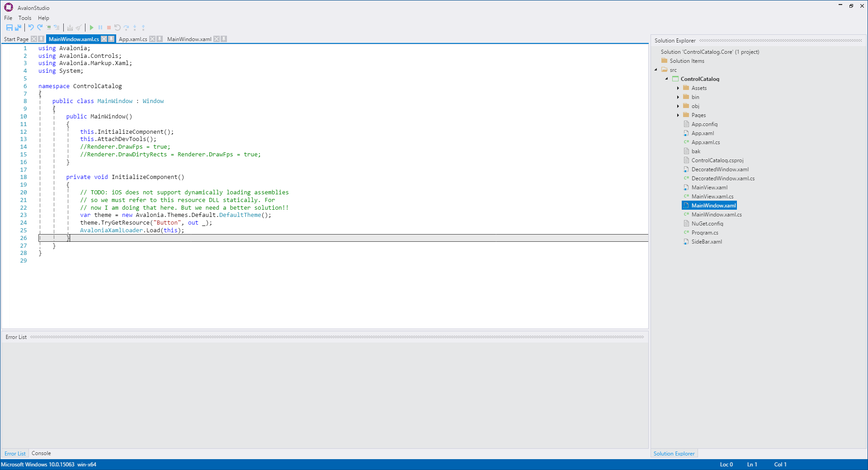Image resolution: width=868 pixels, height=470 pixels.
Task: Pin the Start Page tab
Action: pyautogui.click(x=41, y=39)
